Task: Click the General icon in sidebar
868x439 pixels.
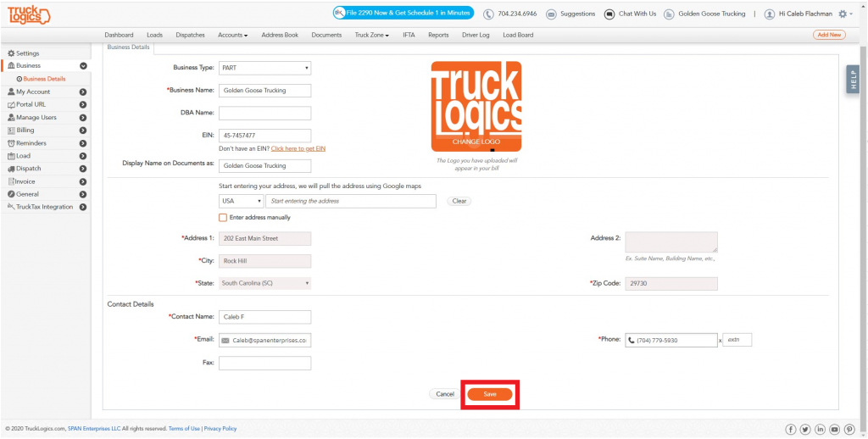Action: click(11, 194)
